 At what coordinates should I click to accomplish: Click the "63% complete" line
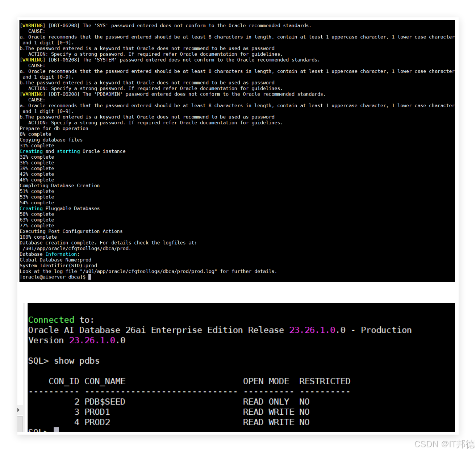click(x=37, y=220)
